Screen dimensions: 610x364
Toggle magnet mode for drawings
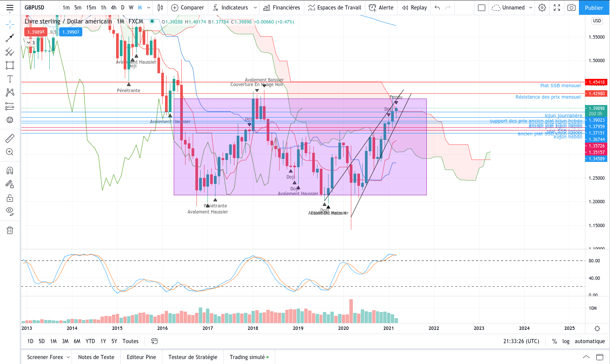pos(10,171)
